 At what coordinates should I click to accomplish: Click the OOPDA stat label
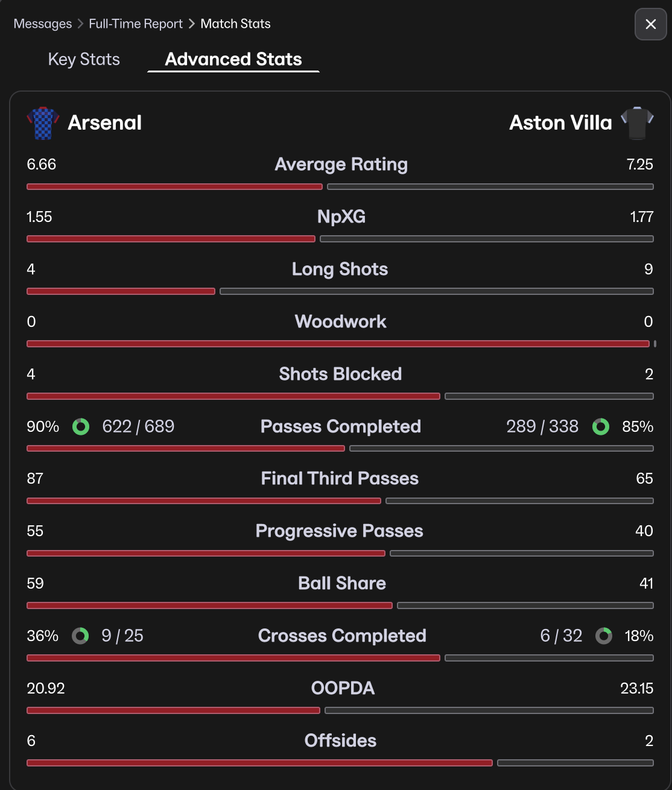point(343,688)
